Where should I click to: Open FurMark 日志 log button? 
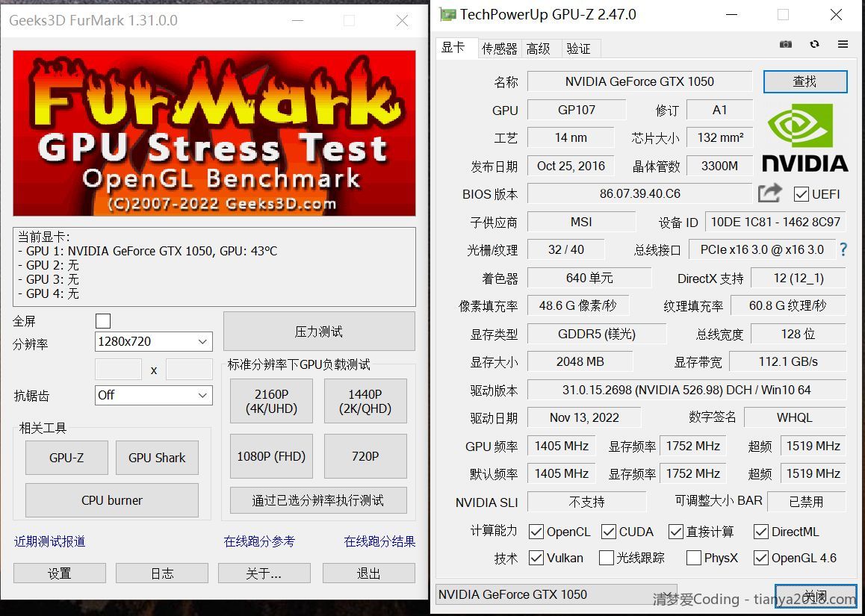pos(161,573)
